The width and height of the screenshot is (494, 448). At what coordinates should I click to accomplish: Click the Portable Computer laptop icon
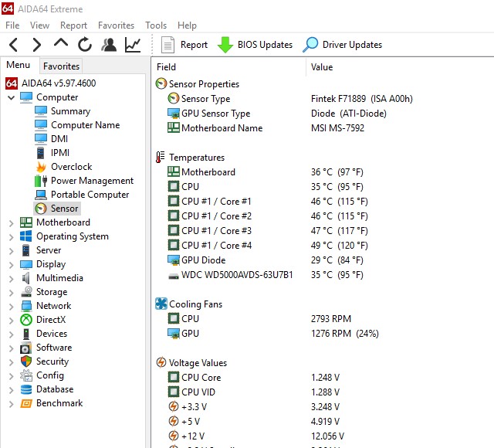click(x=41, y=195)
